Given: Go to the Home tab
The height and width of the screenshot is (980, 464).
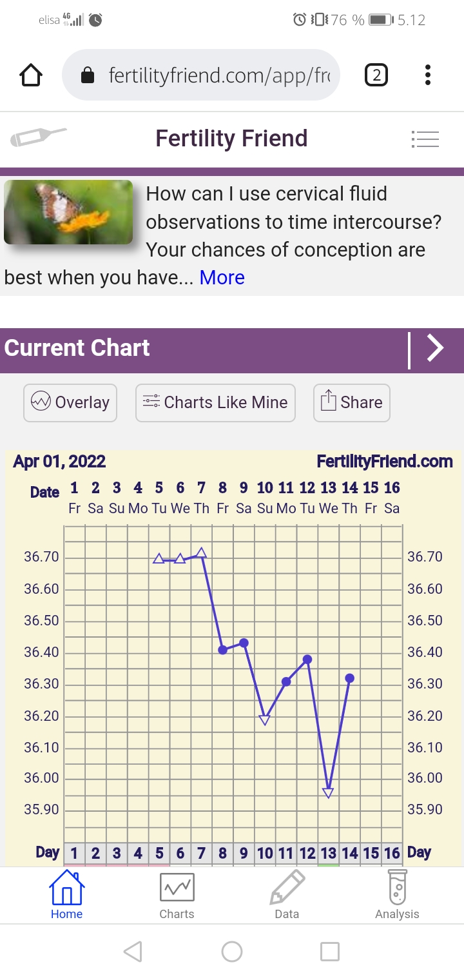Looking at the screenshot, I should point(66,896).
